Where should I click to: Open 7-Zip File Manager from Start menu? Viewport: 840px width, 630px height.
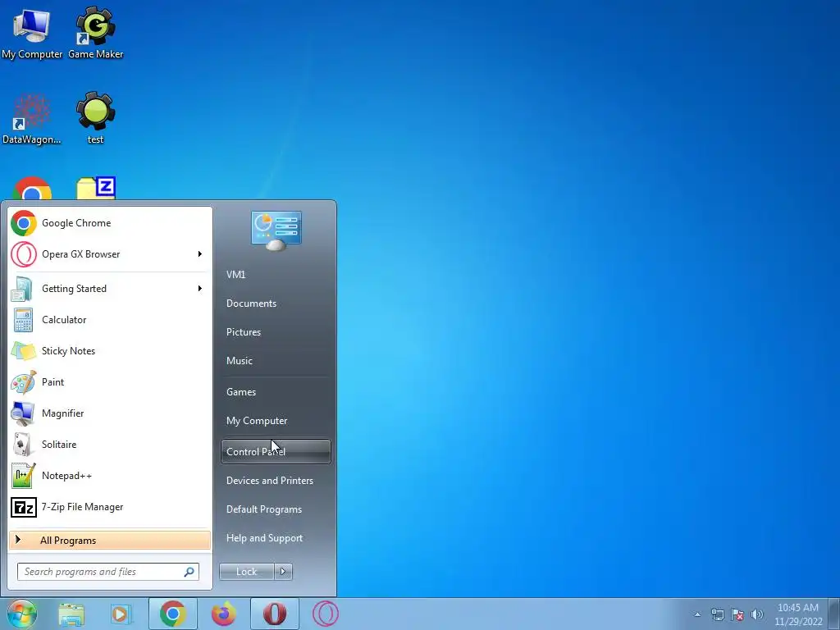(111, 507)
